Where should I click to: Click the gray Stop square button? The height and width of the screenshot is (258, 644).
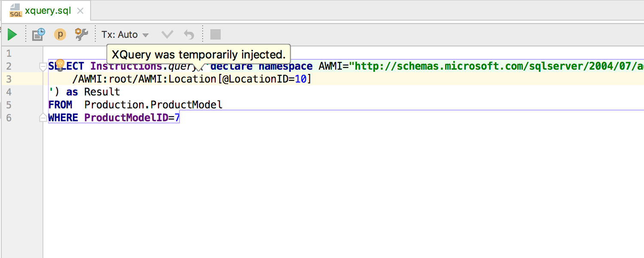216,34
